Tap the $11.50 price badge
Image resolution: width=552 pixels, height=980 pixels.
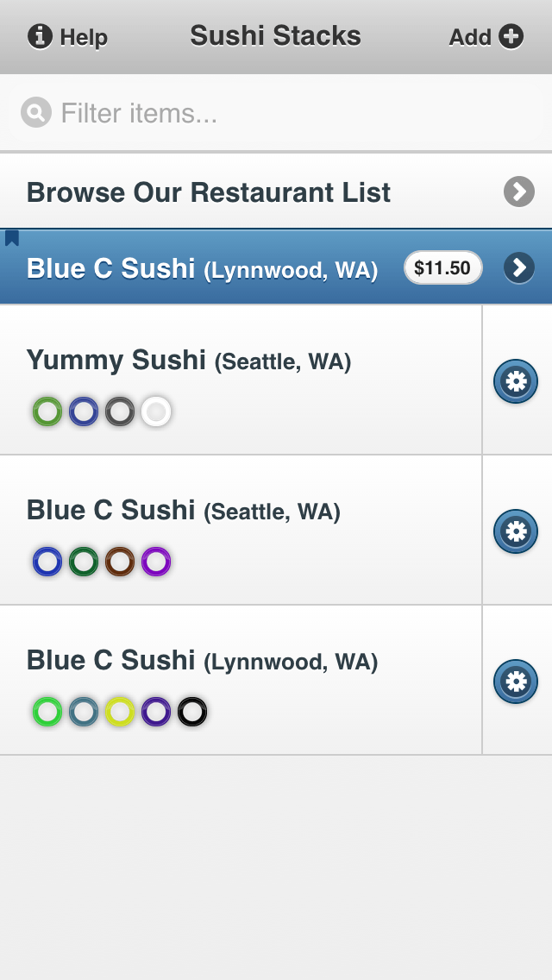click(442, 268)
